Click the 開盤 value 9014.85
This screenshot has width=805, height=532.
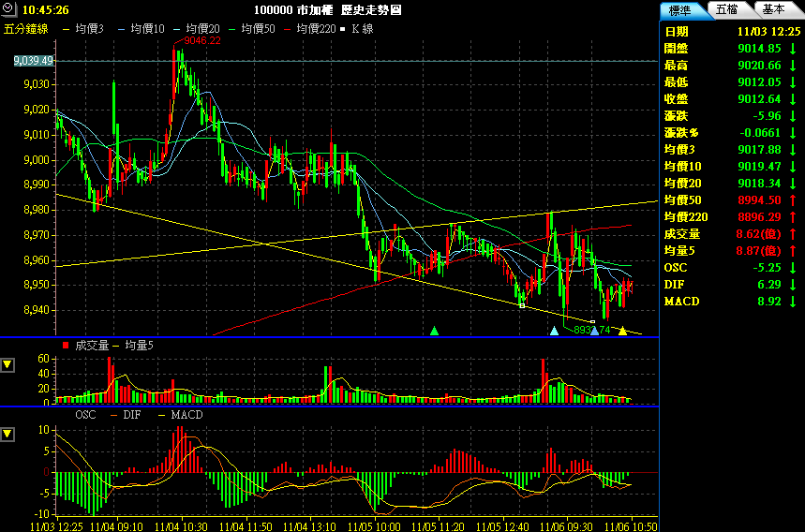pyautogui.click(x=759, y=49)
